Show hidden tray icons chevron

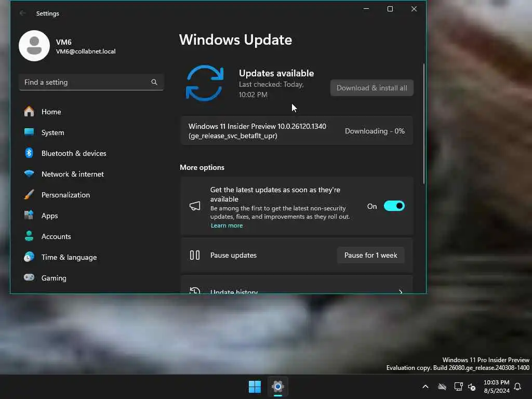click(x=425, y=387)
